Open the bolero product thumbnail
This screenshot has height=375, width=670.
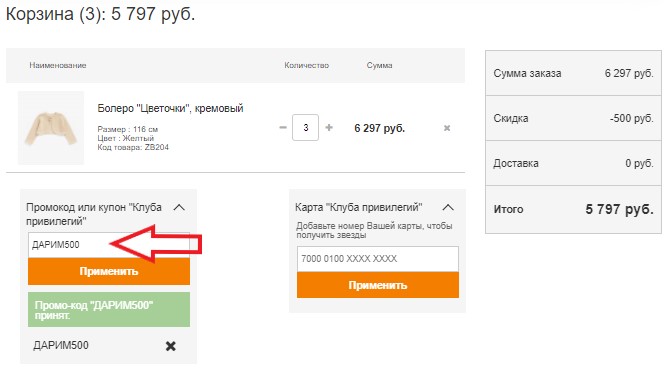(x=51, y=128)
